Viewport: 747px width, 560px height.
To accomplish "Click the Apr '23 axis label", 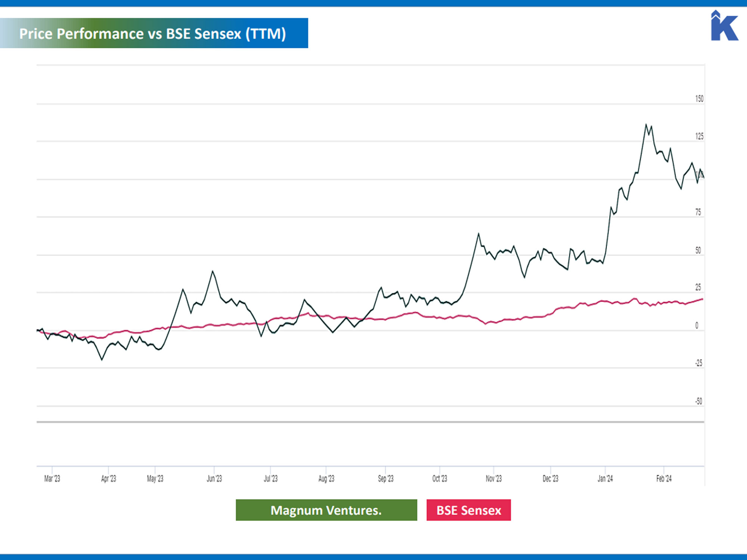I will (108, 479).
